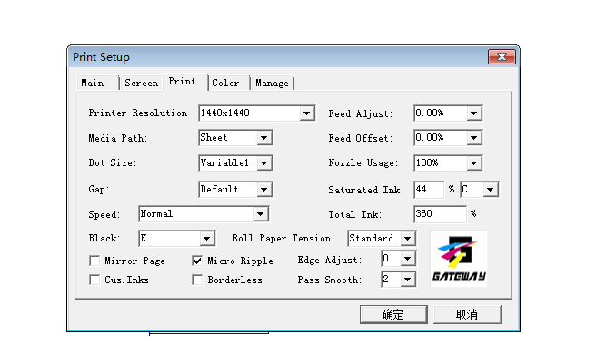
Task: Close the Print Setup dialog
Action: pos(502,57)
